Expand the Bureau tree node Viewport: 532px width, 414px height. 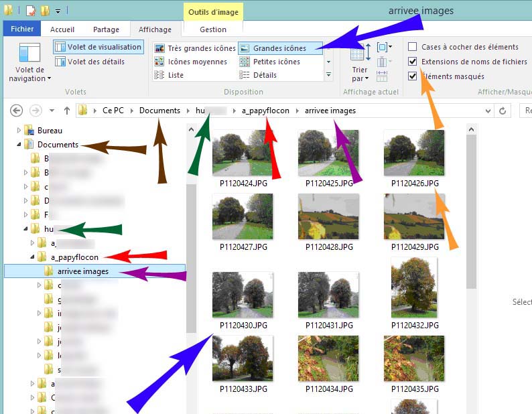[x=19, y=131]
